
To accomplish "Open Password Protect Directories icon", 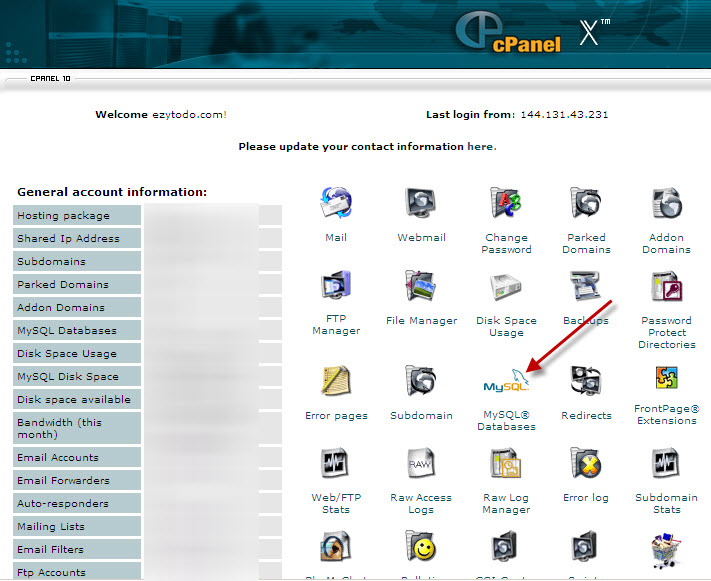I will (666, 288).
